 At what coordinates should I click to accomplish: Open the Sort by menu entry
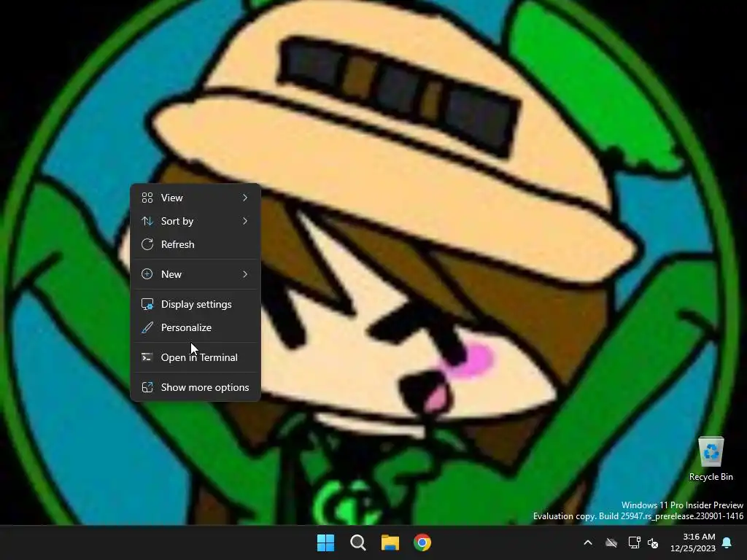(196, 221)
